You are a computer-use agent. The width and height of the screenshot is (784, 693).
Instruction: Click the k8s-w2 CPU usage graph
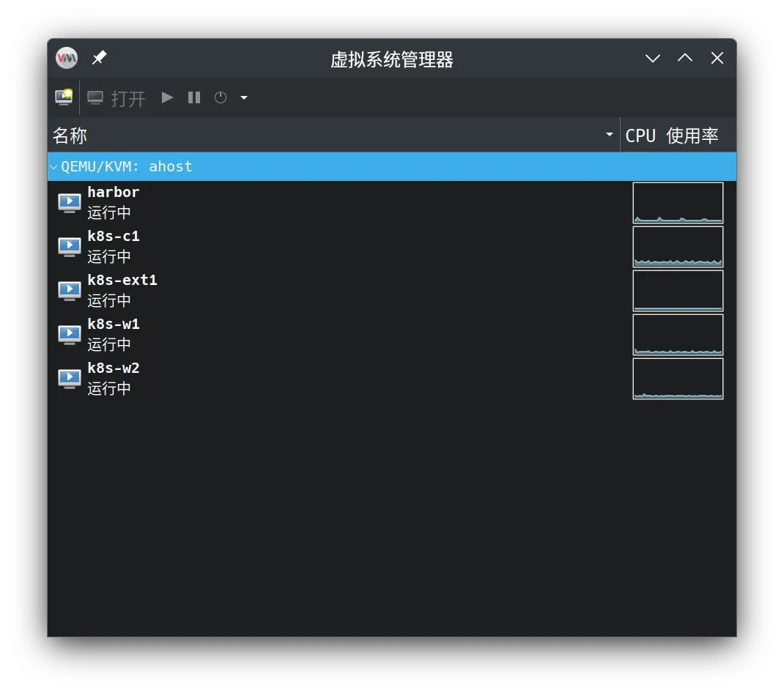[x=678, y=379]
